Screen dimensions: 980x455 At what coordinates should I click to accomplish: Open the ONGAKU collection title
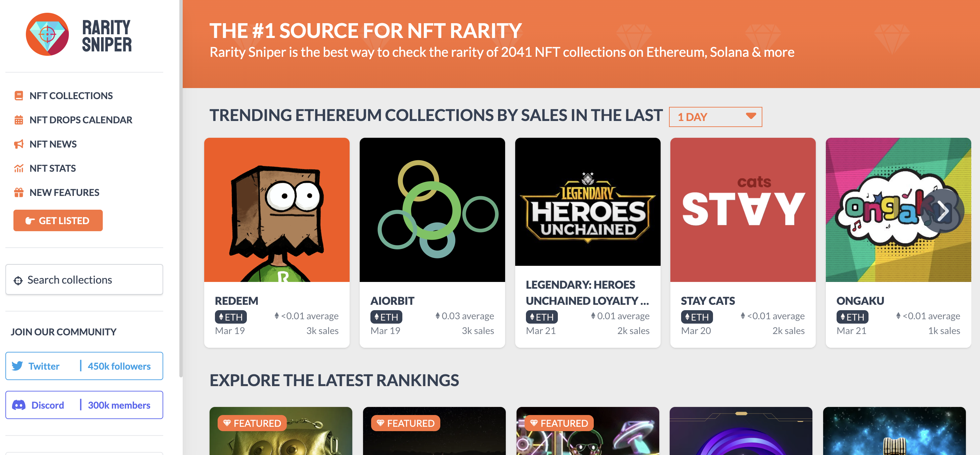pos(860,301)
